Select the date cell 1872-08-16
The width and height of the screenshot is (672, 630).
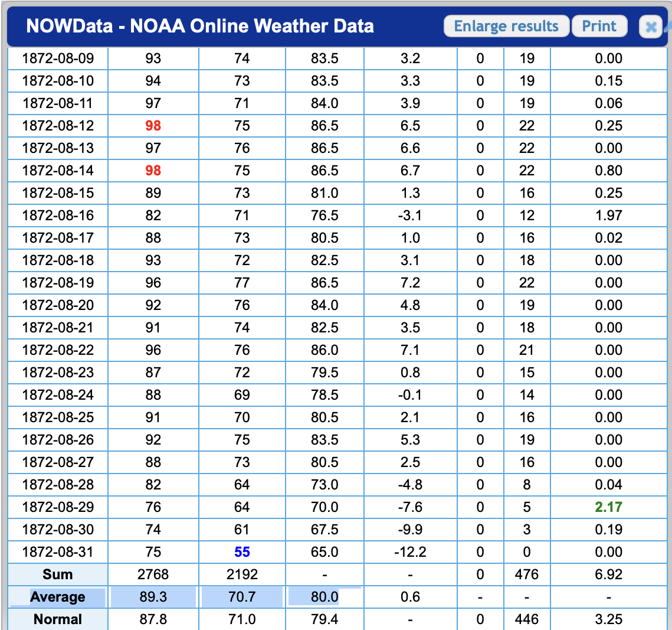pos(58,216)
